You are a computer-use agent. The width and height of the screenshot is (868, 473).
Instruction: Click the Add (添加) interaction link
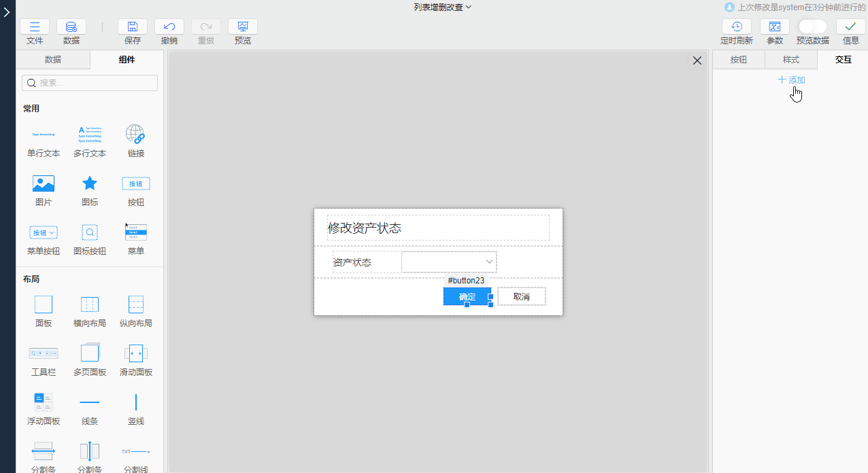point(792,80)
